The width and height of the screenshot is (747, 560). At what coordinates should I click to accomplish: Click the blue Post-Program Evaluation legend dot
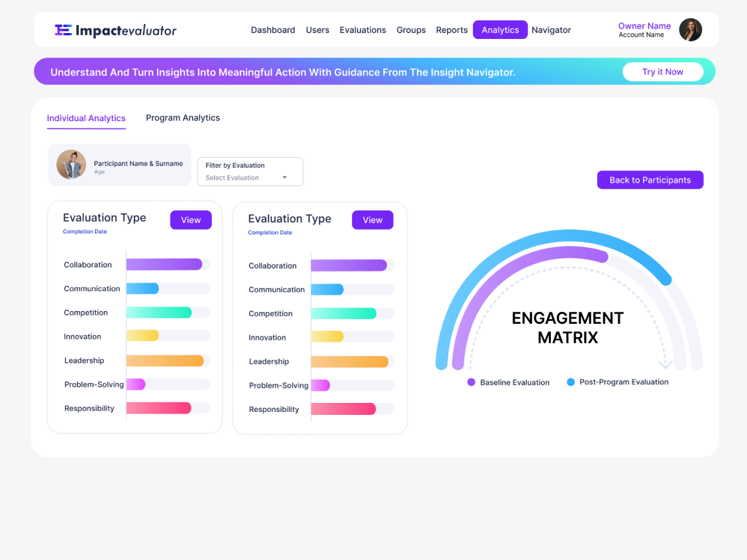click(x=571, y=382)
